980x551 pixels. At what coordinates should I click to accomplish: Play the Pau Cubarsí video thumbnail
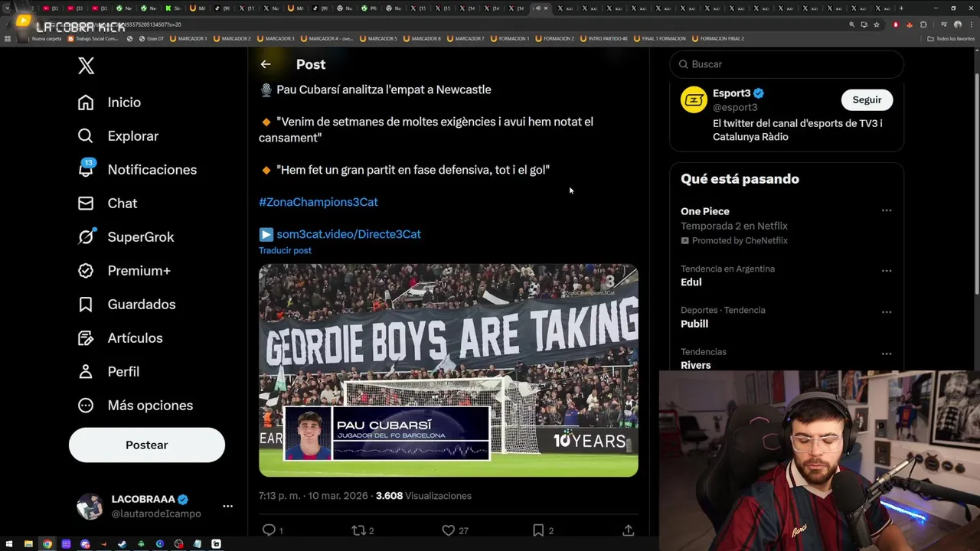[449, 370]
